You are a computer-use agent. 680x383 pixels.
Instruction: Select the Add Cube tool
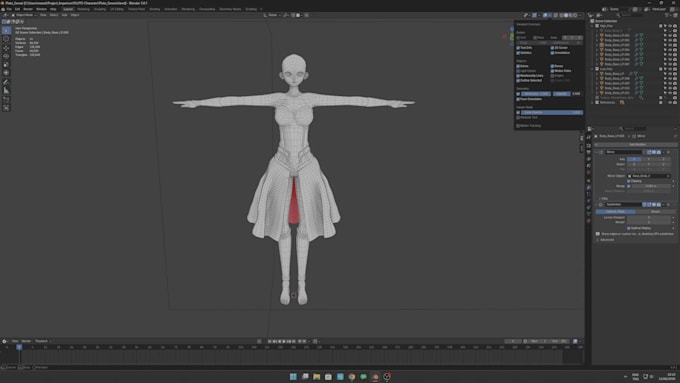tap(6, 99)
